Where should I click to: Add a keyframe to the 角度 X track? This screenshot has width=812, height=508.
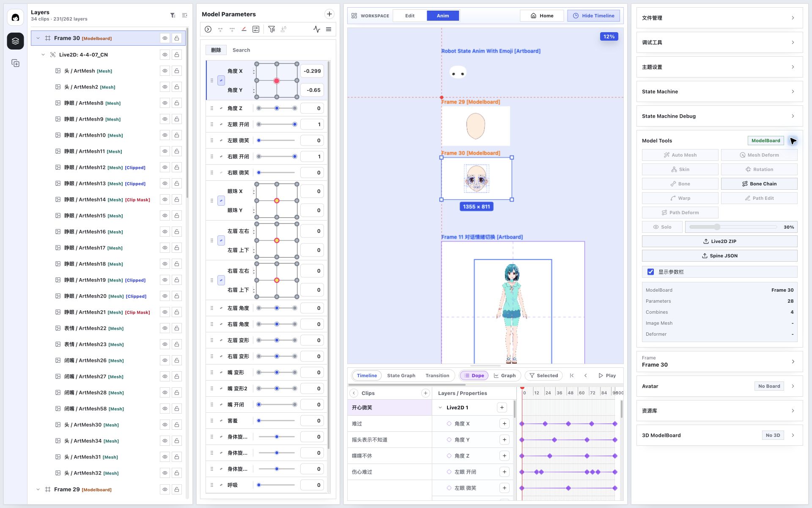click(505, 424)
